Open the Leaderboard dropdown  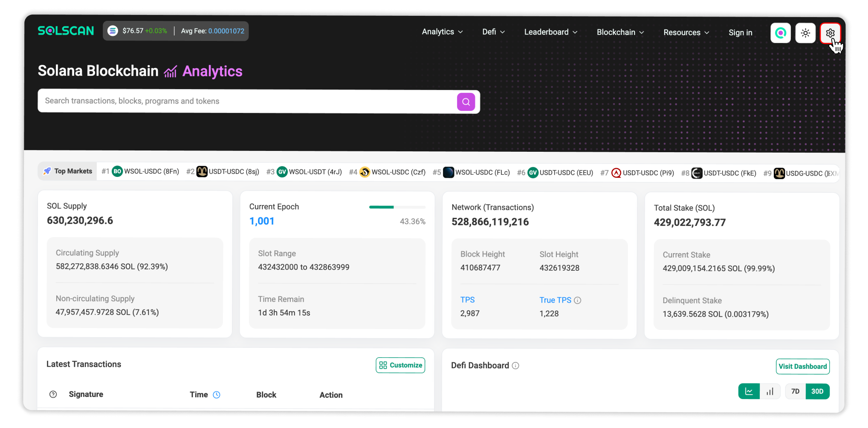pos(551,32)
